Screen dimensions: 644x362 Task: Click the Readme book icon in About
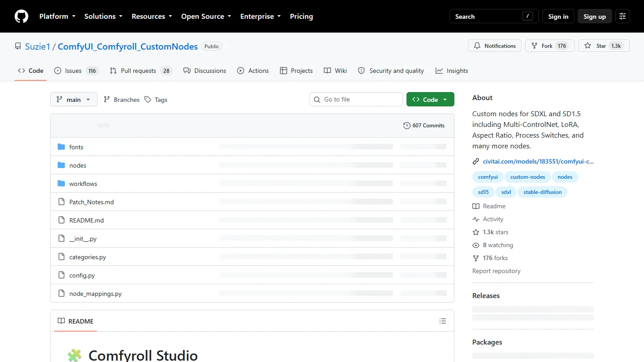[476, 206]
